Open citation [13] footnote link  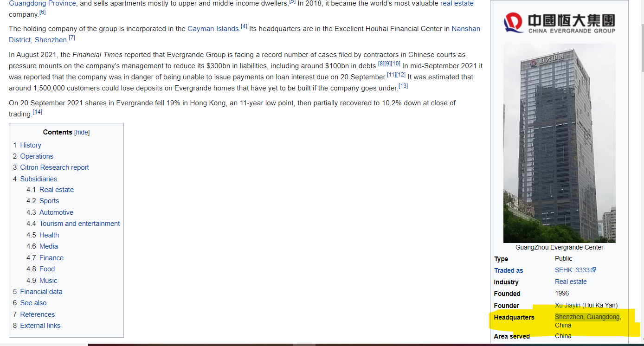pyautogui.click(x=403, y=86)
